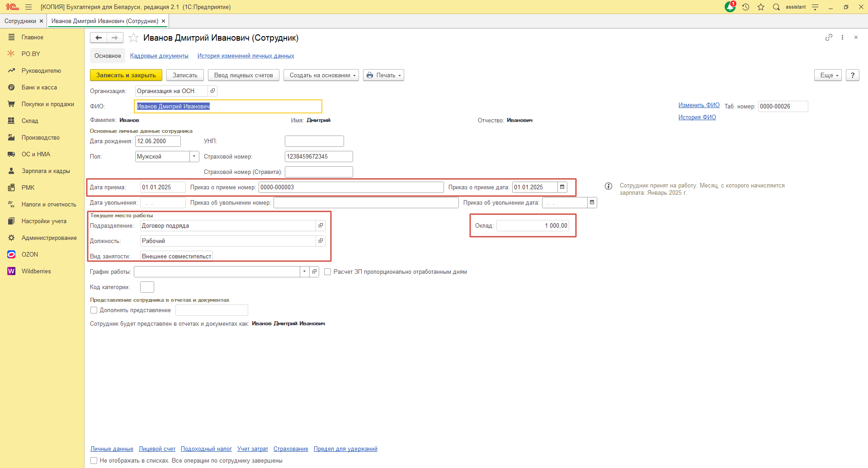Open the history clock icon in title bar
This screenshot has width=868, height=468.
coord(745,7)
